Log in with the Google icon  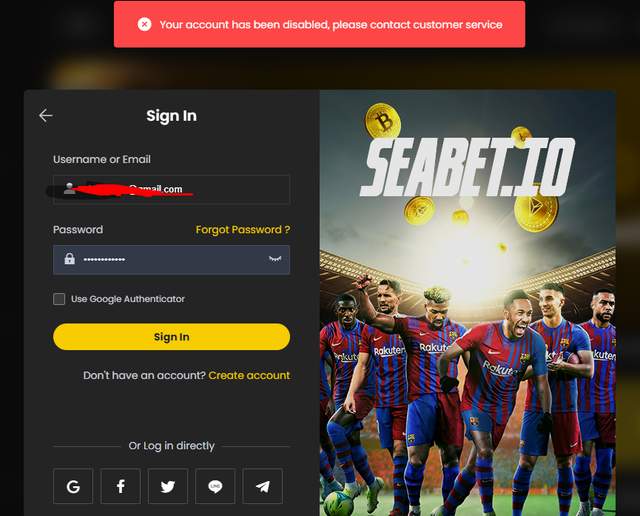(73, 486)
